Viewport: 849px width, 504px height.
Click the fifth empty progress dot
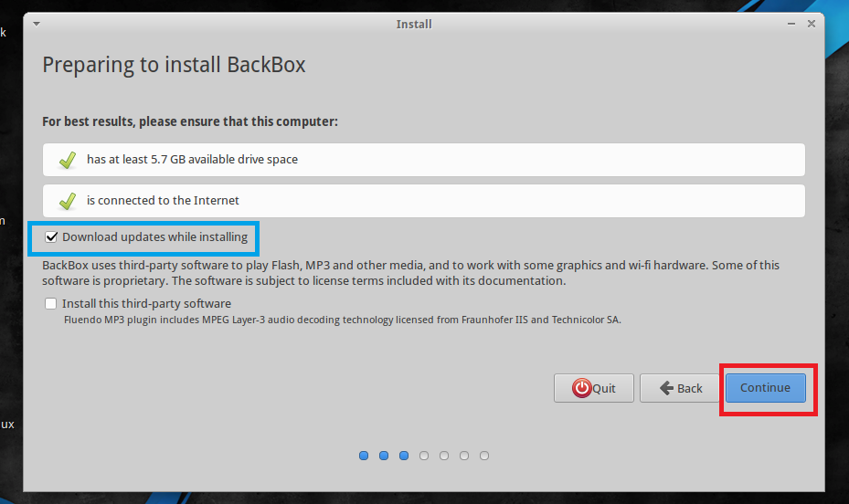[444, 456]
